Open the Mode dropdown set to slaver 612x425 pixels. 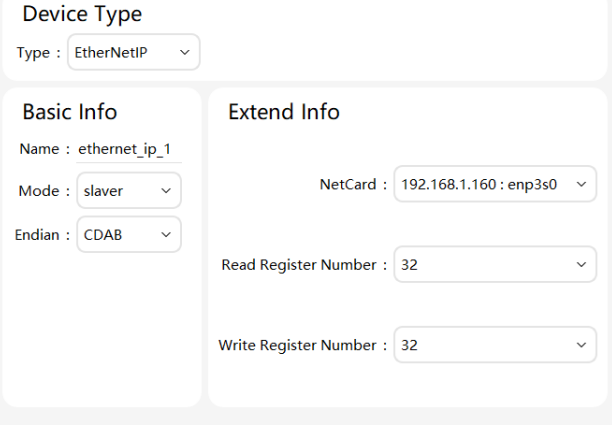(x=129, y=190)
